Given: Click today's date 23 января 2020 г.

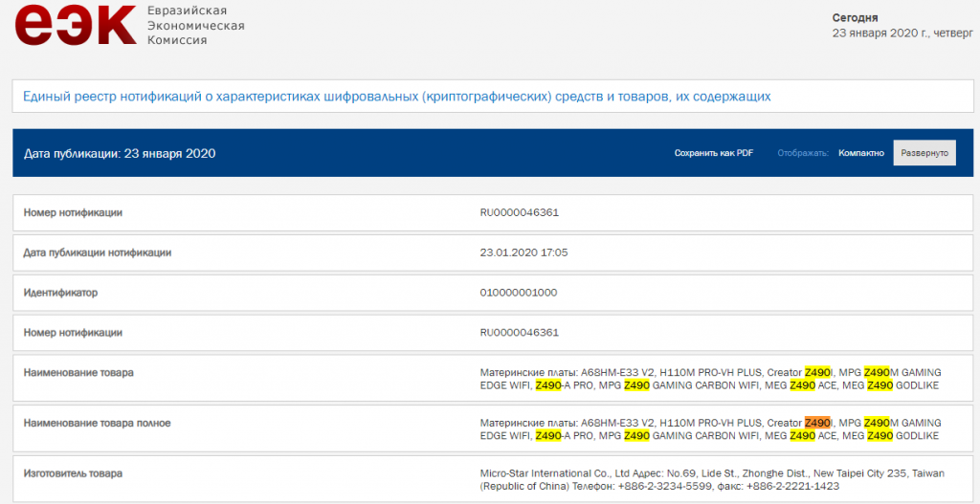Looking at the screenshot, I should (x=880, y=33).
